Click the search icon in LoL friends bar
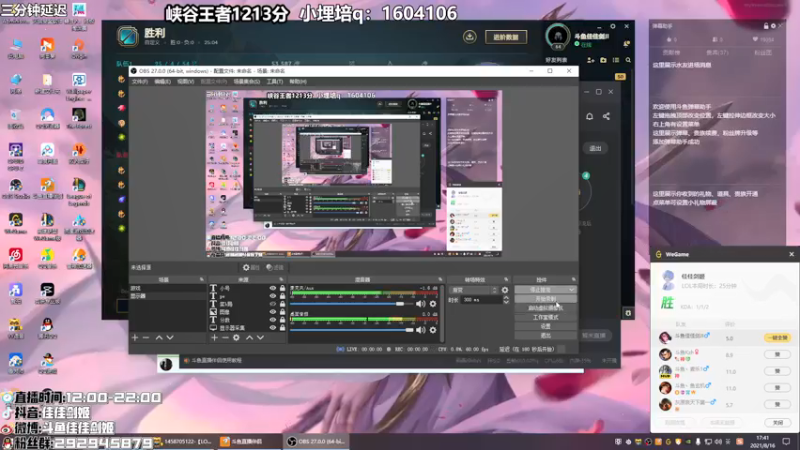 [628, 60]
